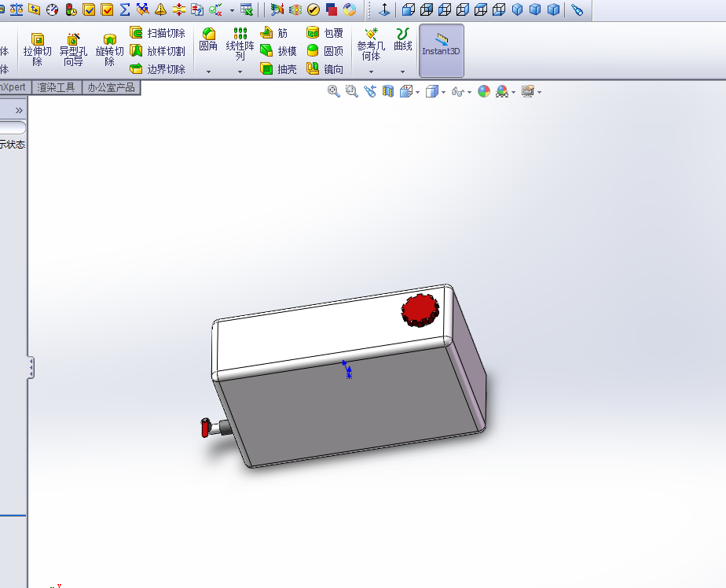Click the 曲线 curves button
The height and width of the screenshot is (588, 726).
[x=402, y=39]
